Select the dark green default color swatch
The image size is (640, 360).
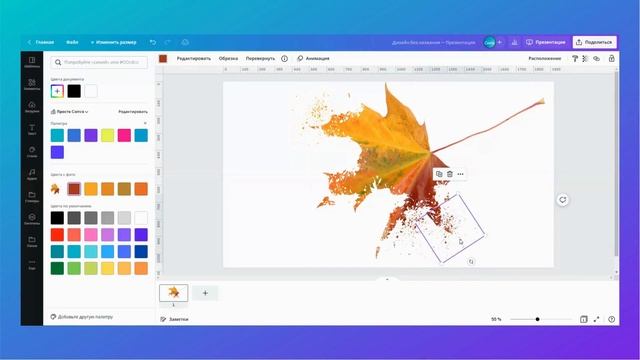(57, 268)
